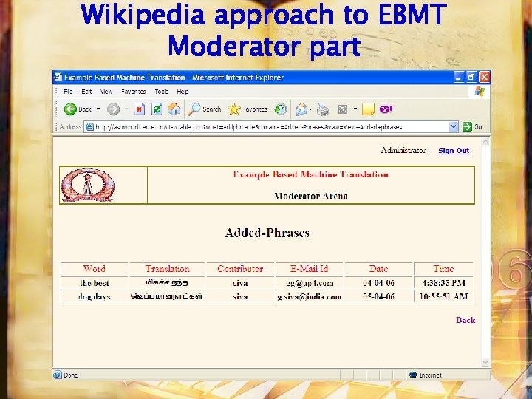Click the E-Mail Id column header

[309, 269]
